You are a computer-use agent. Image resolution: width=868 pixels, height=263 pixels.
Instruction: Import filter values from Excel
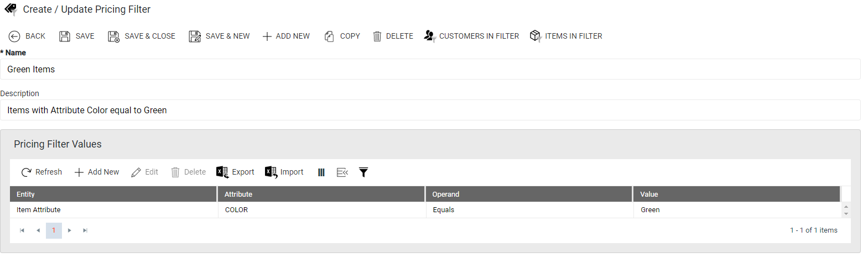284,172
